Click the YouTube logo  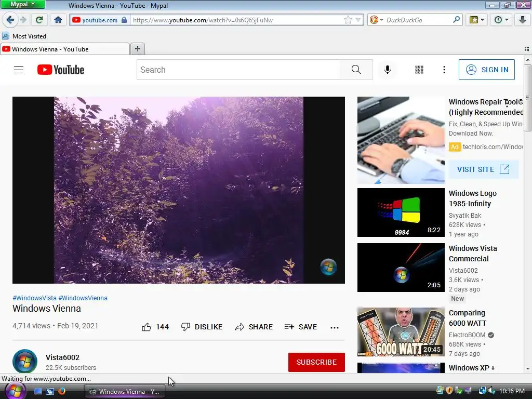[61, 70]
